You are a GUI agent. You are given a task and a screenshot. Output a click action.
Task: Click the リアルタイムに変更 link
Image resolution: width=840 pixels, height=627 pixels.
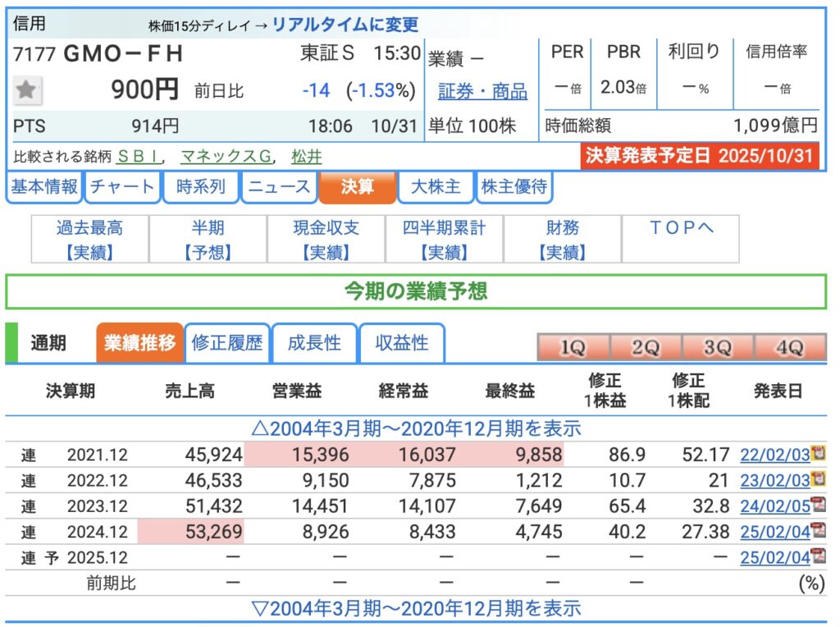point(345,25)
